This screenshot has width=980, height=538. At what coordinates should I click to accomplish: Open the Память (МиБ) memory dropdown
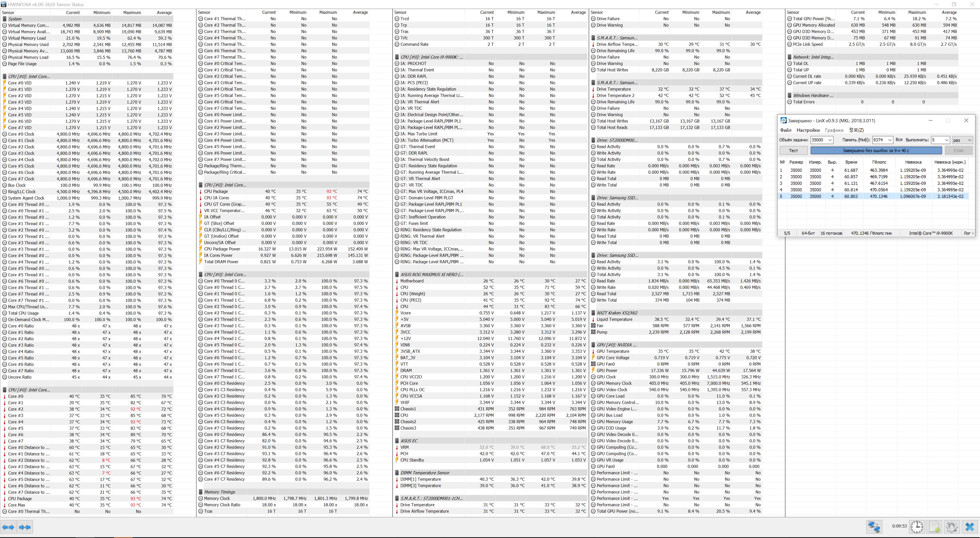point(890,140)
